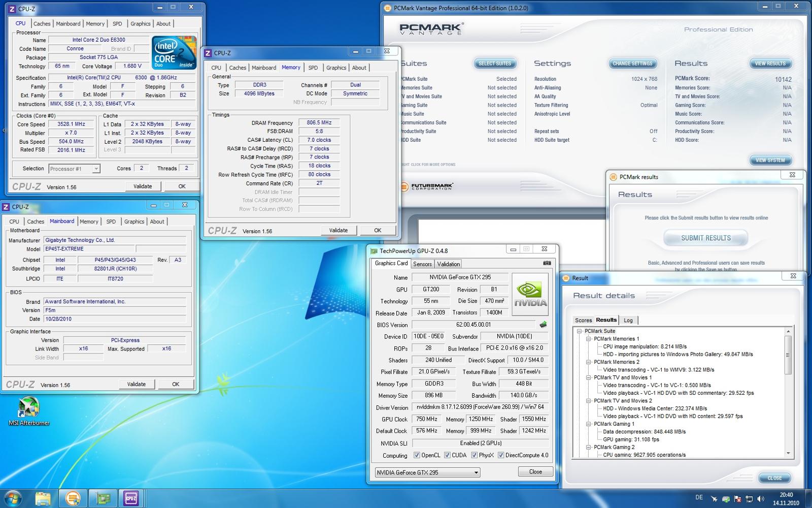Viewport: 812px width, 508px height.
Task: Click the airplane-shaped tray icon
Action: pyautogui.click(x=715, y=499)
